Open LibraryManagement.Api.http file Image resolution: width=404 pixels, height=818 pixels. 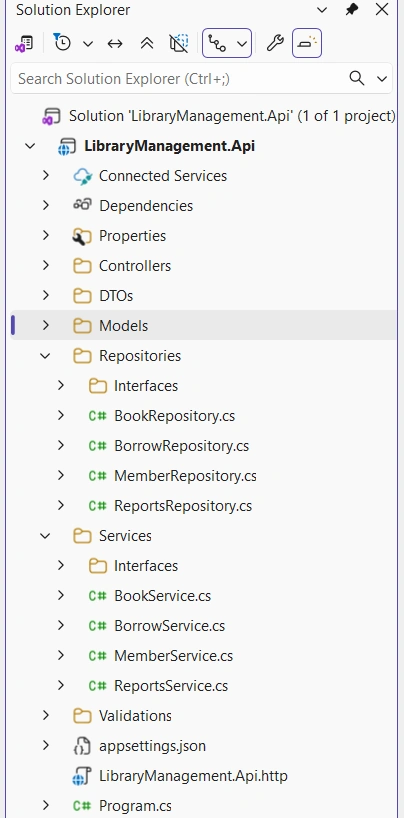pos(193,776)
